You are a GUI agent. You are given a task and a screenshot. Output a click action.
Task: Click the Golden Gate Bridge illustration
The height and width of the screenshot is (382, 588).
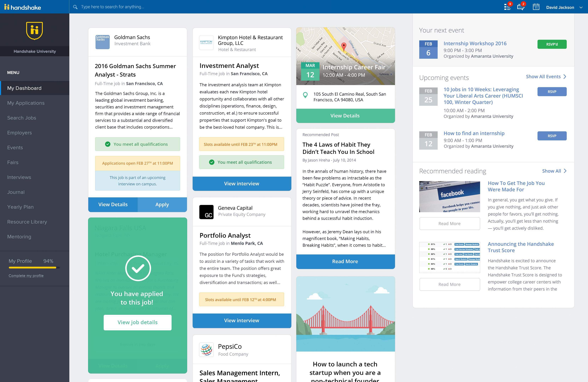(x=345, y=314)
